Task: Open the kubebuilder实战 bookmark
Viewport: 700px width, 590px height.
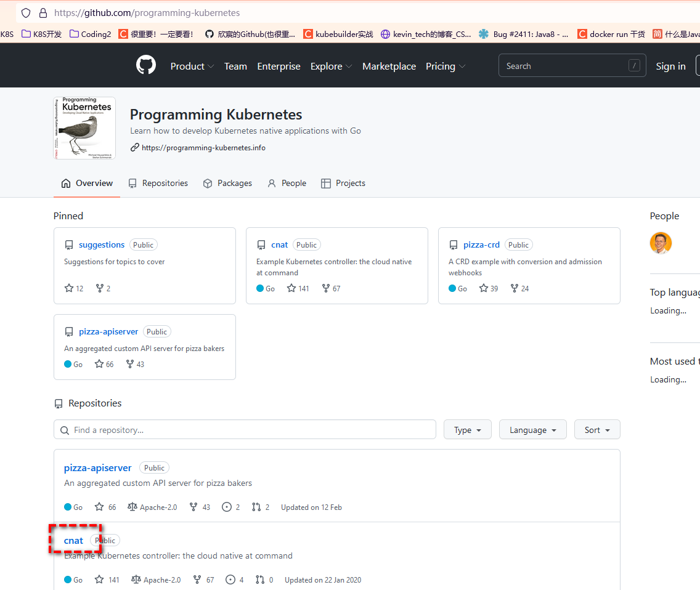Action: click(338, 34)
